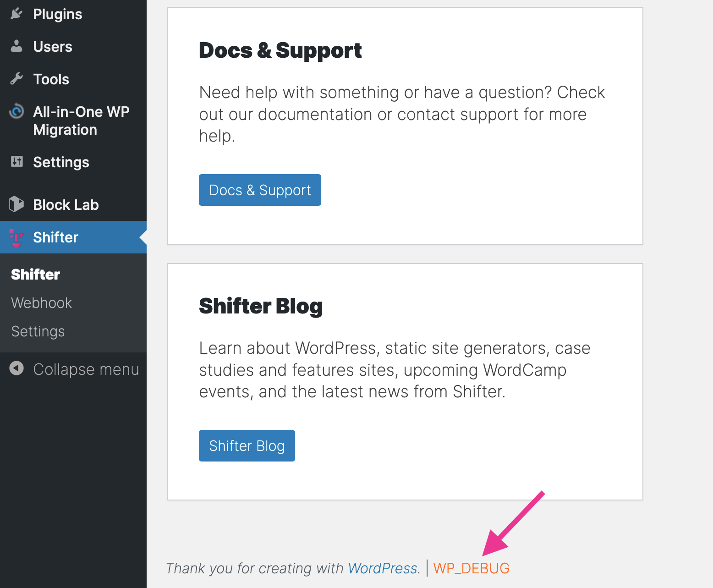Click the Tools wrench icon
This screenshot has width=713, height=588.
(16, 79)
